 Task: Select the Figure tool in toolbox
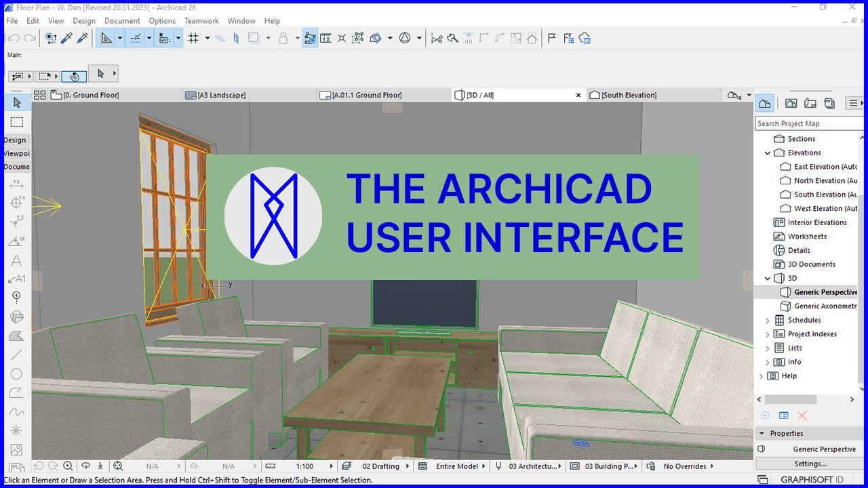point(16,449)
